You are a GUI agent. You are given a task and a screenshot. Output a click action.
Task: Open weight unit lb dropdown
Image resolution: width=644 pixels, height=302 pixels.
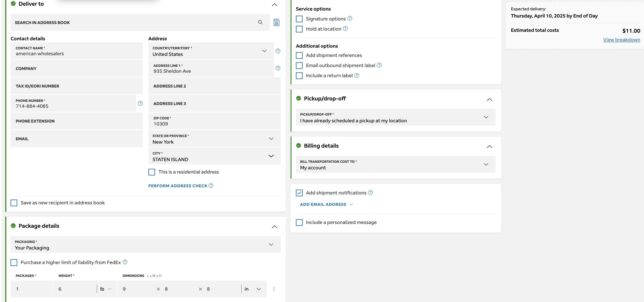pyautogui.click(x=106, y=289)
